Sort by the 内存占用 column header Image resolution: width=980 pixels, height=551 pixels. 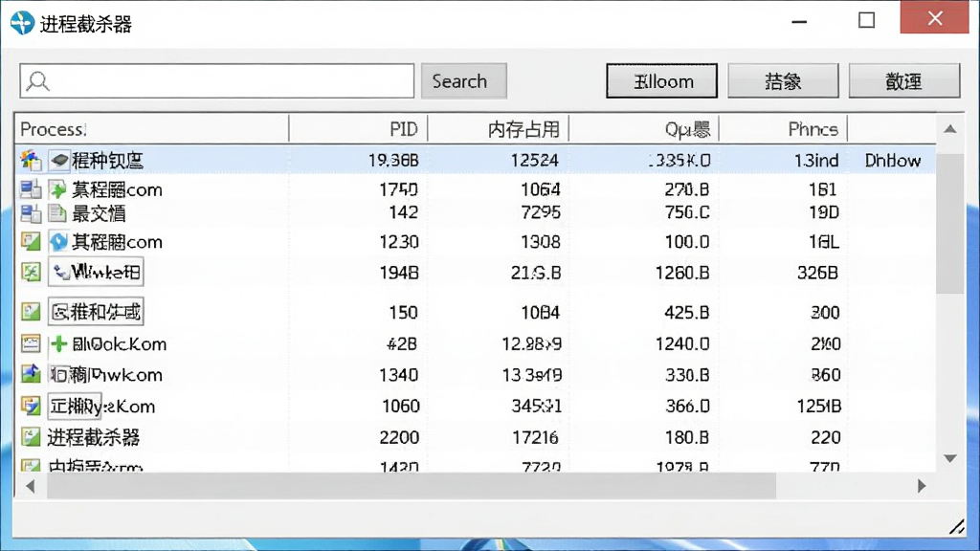pos(498,129)
